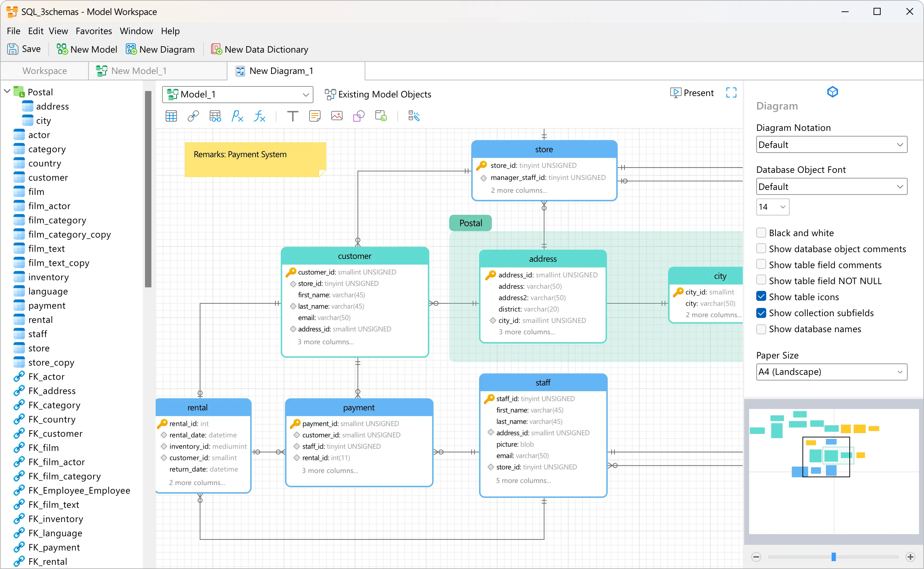Select the insert image tool icon
924x569 pixels.
(x=337, y=116)
